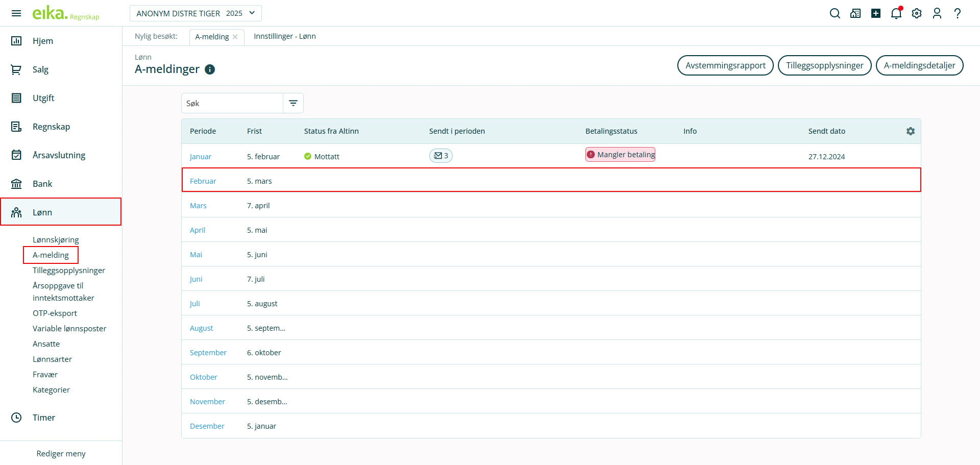980x465 pixels.
Task: Expand the company and year selector
Action: click(x=195, y=13)
